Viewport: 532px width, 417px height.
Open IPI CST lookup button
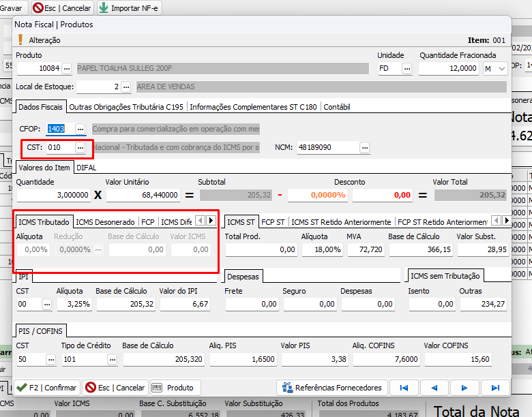(x=46, y=304)
